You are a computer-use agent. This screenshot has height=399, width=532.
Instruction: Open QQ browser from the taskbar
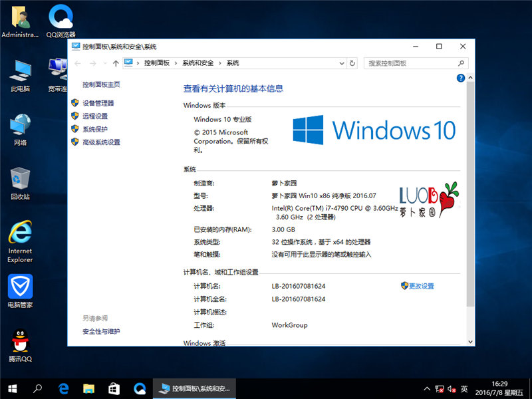pyautogui.click(x=140, y=388)
